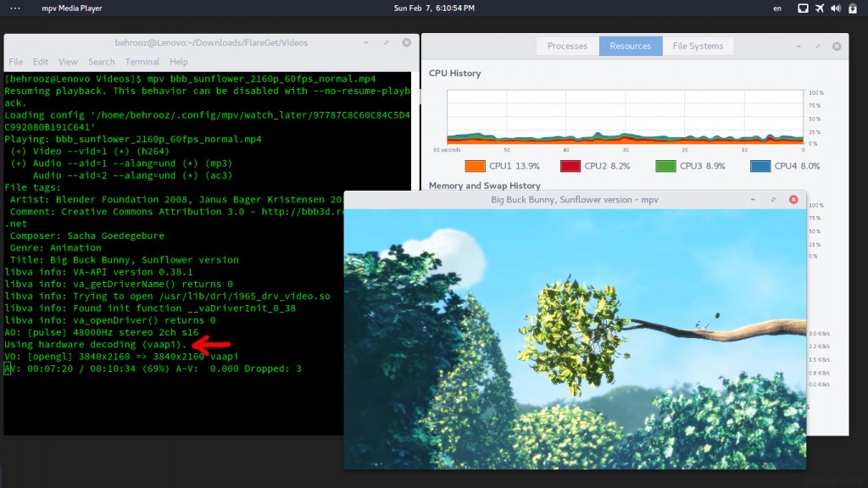This screenshot has height=488, width=868.
Task: Click the 'Genre: Animation' terminal line
Action: click(55, 248)
